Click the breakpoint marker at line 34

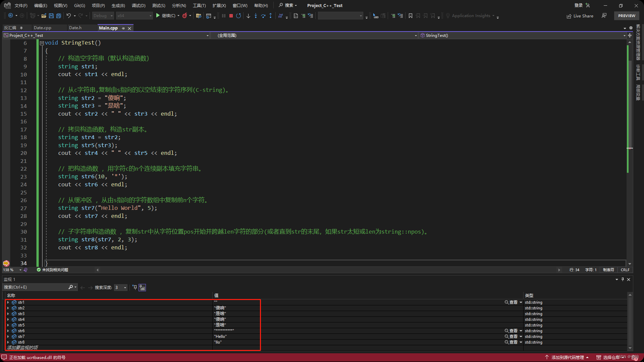pos(6,263)
